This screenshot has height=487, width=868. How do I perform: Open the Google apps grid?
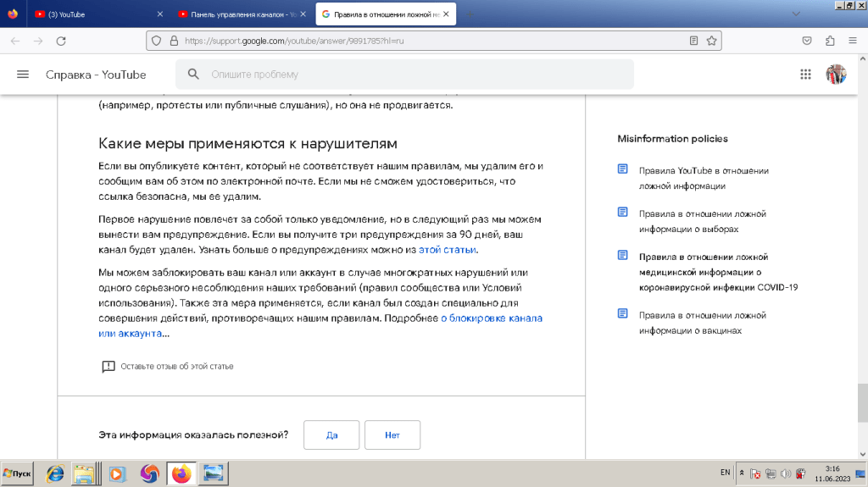point(805,75)
